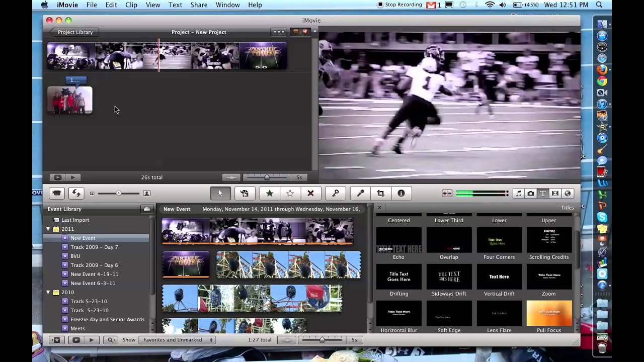Image resolution: width=644 pixels, height=362 pixels.
Task: Open the Text menu
Action: click(175, 5)
